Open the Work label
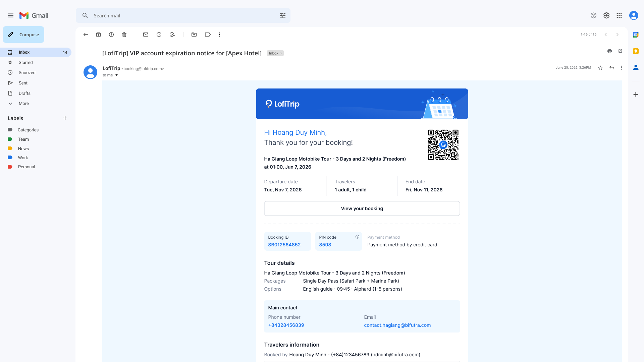644x362 pixels. (x=23, y=158)
